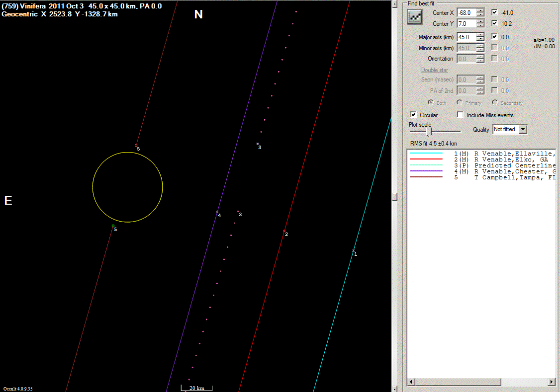The height and width of the screenshot is (392, 560).
Task: Select the Primary radio button
Action: [x=459, y=102]
